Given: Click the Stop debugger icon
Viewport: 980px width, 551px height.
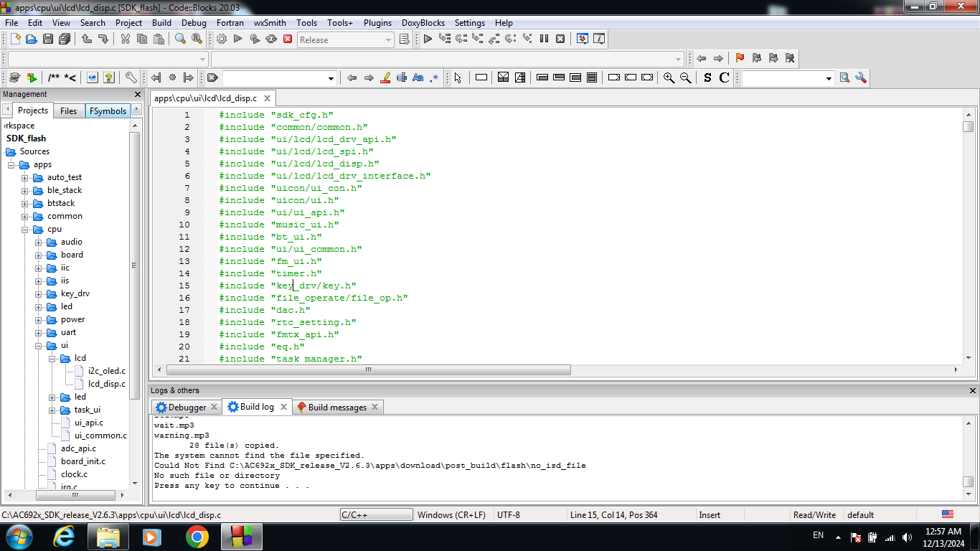Looking at the screenshot, I should (x=560, y=39).
